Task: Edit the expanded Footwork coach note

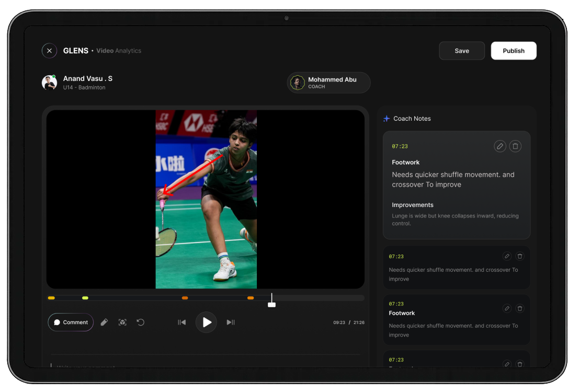Action: pos(500,146)
